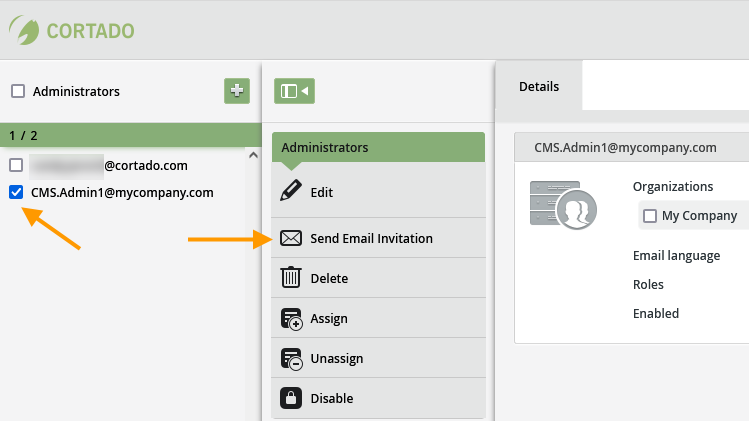Collapse the actions panel with toggle button
Viewport: 749px width, 421px height.
click(x=294, y=91)
